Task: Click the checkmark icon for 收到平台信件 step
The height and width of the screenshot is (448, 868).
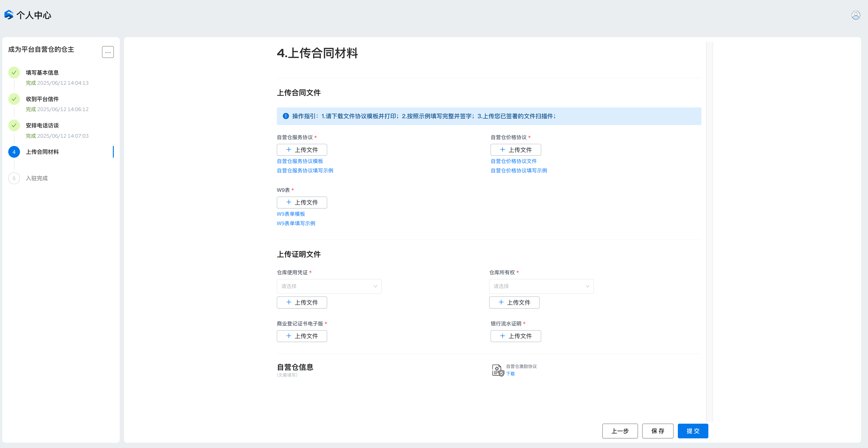Action: coord(14,99)
